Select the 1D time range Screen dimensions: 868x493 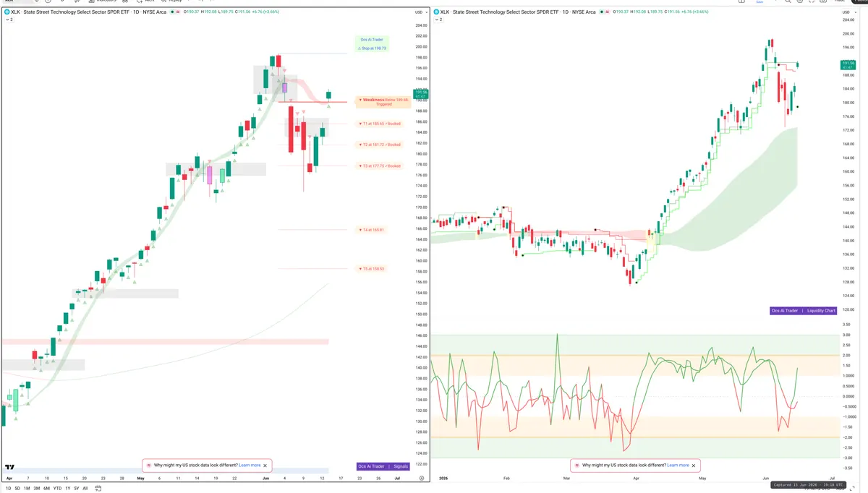pyautogui.click(x=8, y=489)
